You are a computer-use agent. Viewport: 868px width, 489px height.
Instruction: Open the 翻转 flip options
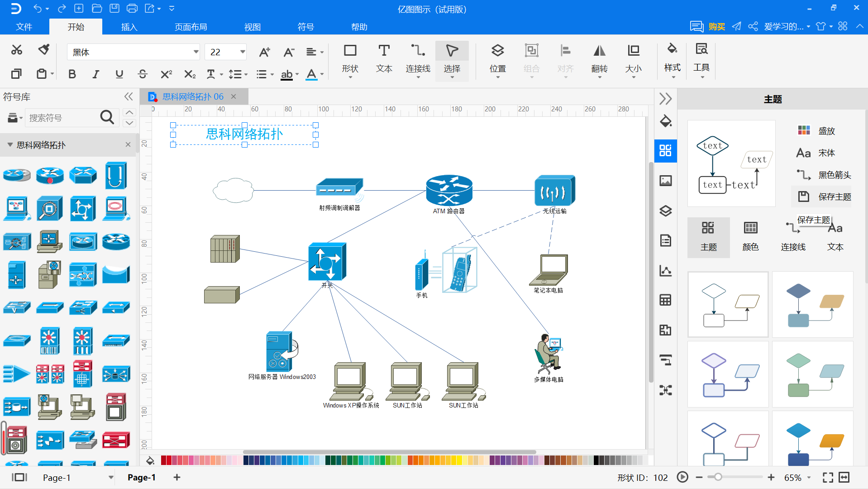[x=599, y=60]
